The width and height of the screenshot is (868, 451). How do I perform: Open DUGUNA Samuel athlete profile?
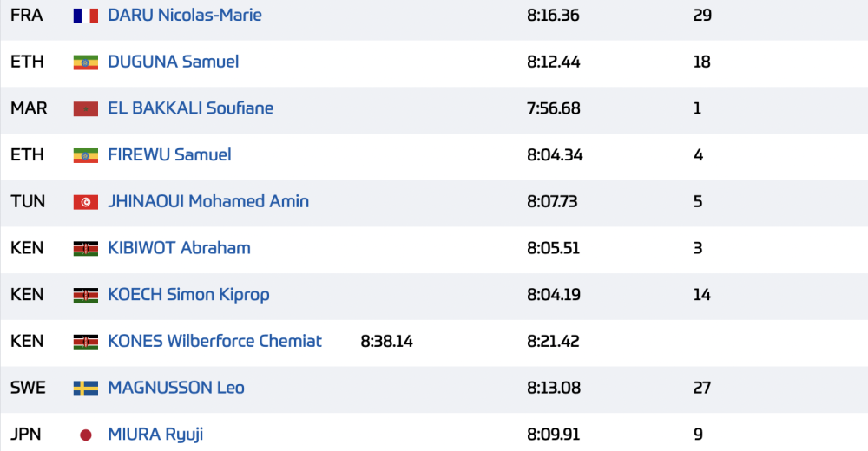pos(174,62)
